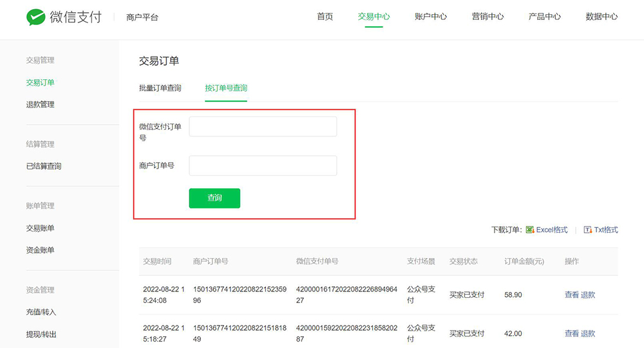
Task: Click merchant order number ending 15181849
Action: pyautogui.click(x=240, y=333)
